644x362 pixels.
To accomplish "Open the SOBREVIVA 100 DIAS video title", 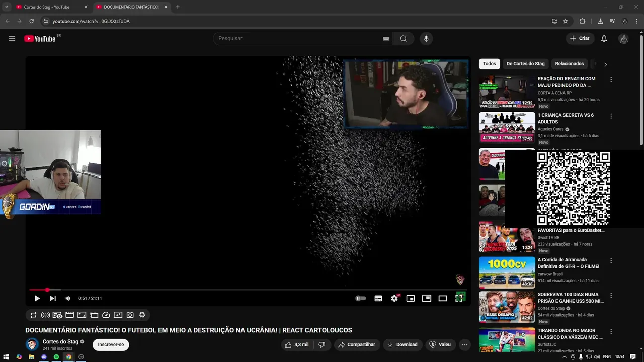I will pos(571,298).
